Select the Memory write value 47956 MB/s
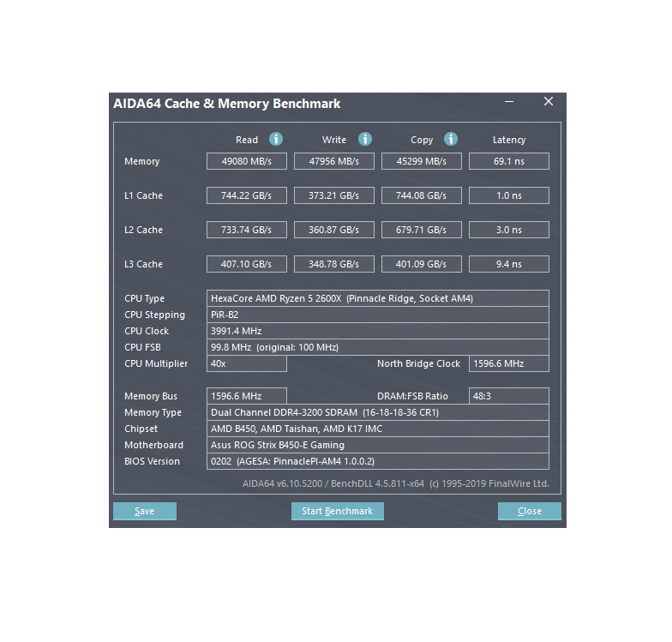Screen dimensions: 672x642 [x=334, y=161]
